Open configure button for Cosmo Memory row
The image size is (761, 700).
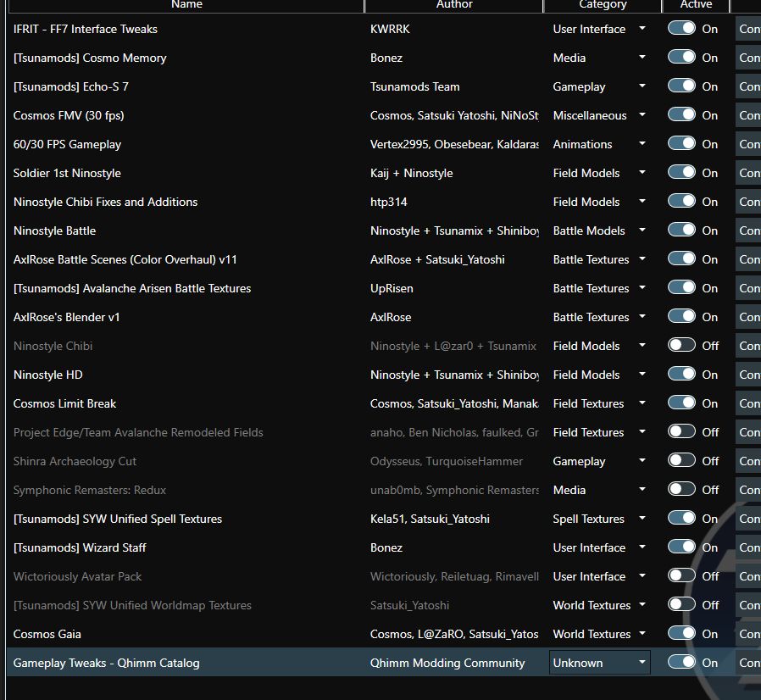tap(748, 58)
